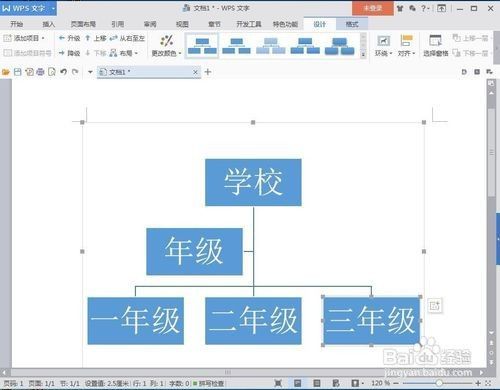Switch to web layout view icon
This screenshot has width=500, height=390.
point(336,384)
